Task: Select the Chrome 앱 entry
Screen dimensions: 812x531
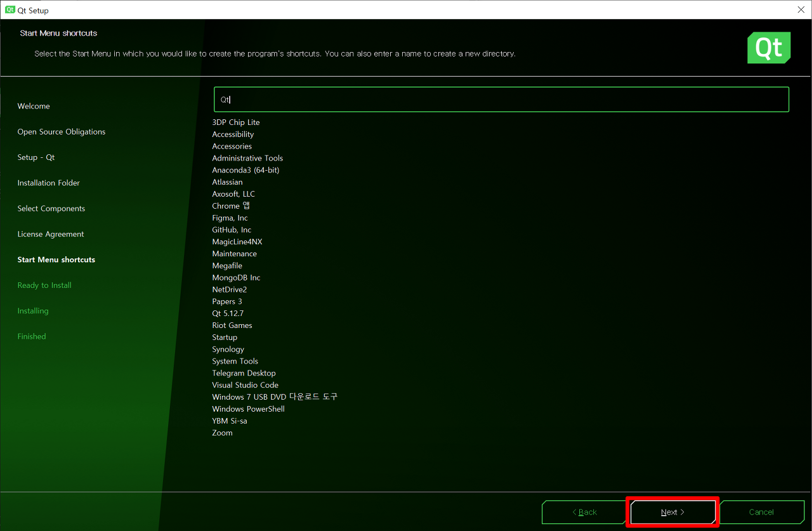Action: pyautogui.click(x=231, y=206)
